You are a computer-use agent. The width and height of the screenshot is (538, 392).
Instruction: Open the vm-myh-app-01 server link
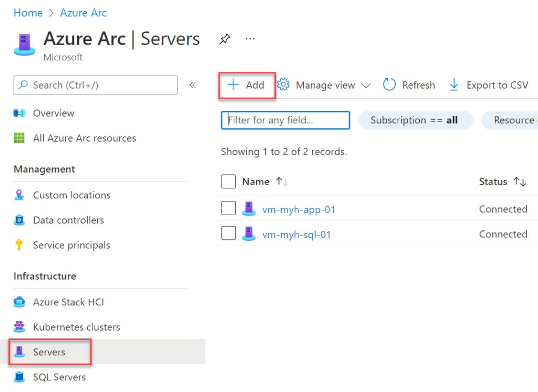click(298, 209)
